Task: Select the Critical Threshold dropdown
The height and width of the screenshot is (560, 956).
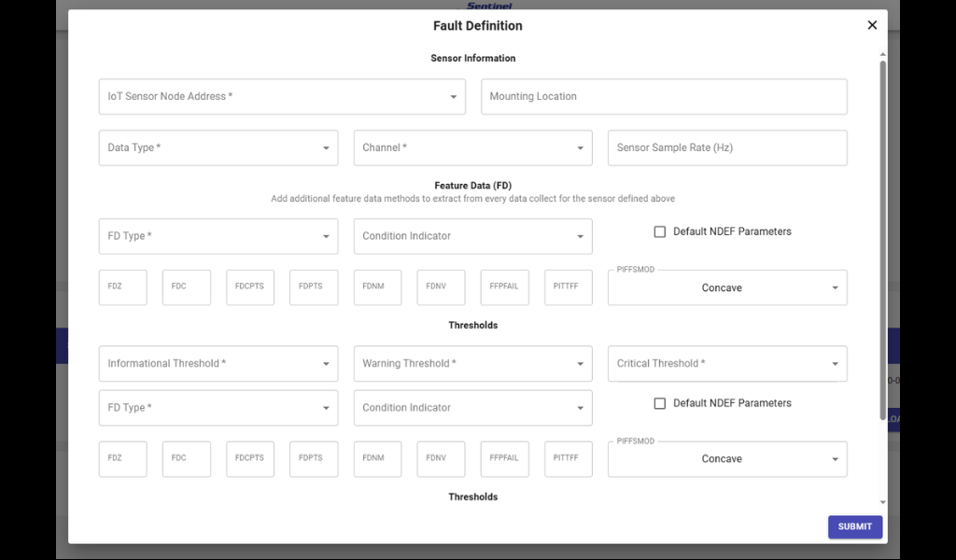Action: point(727,364)
